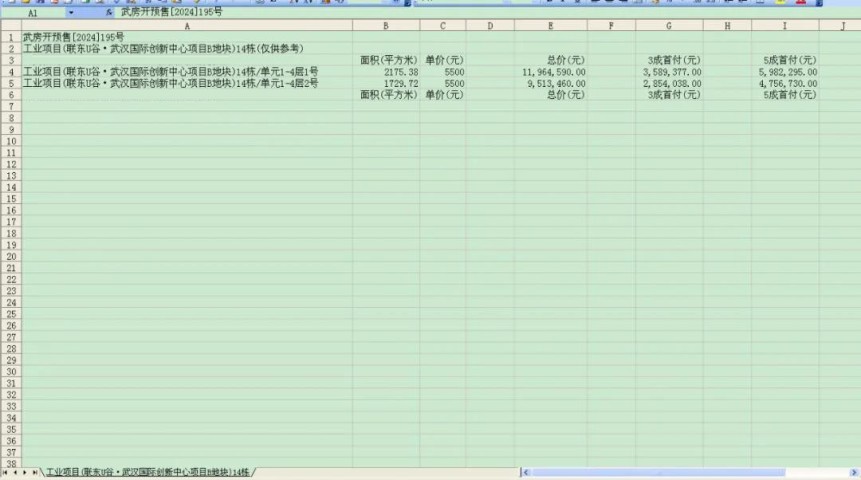
Task: Click the formula bar text 武房开预售[2024]195号
Action: 171,12
